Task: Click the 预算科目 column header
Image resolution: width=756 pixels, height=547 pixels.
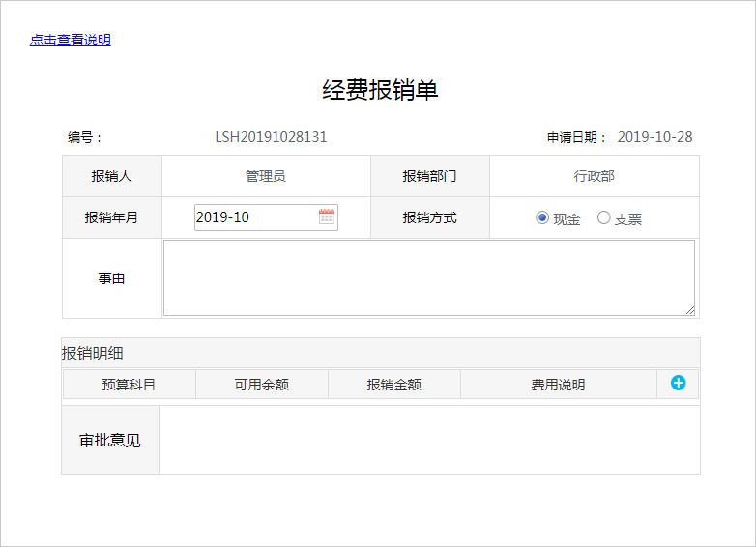Action: click(129, 385)
